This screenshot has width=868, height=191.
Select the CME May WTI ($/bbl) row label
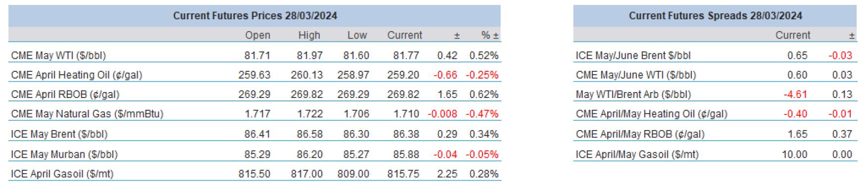pyautogui.click(x=58, y=55)
